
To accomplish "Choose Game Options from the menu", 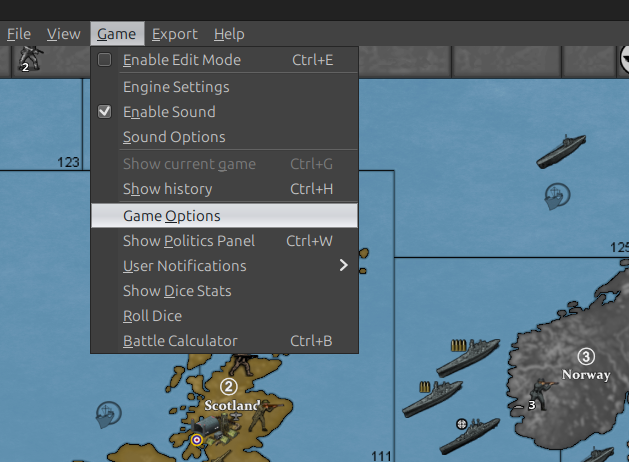I will 171,215.
